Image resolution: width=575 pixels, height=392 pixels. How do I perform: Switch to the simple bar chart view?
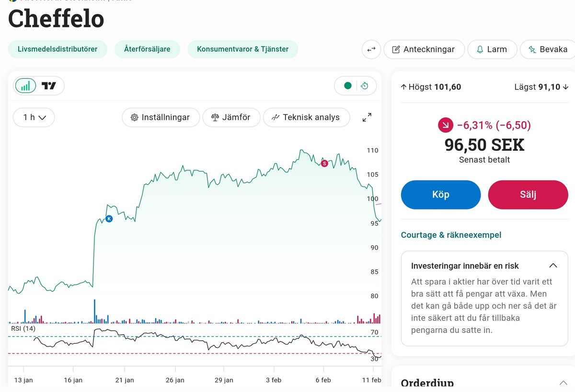coord(26,86)
